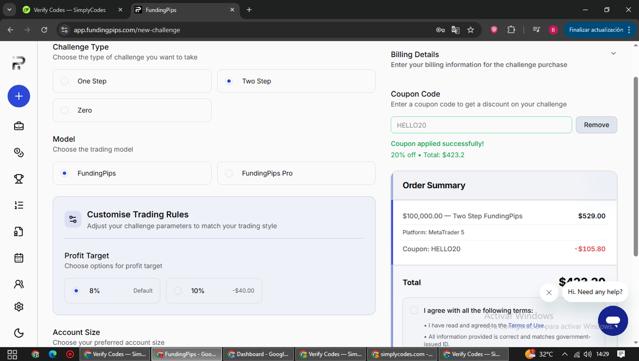Remove the applied HELLO20 coupon

coord(596,125)
